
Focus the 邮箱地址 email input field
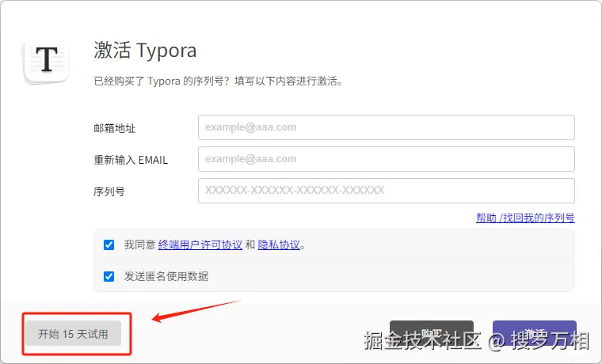[x=387, y=127]
